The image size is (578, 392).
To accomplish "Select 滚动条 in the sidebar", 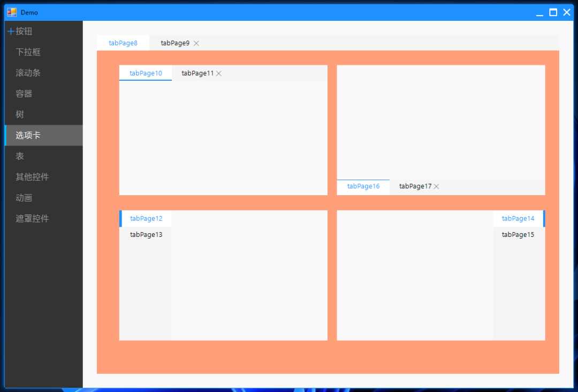I will click(43, 73).
